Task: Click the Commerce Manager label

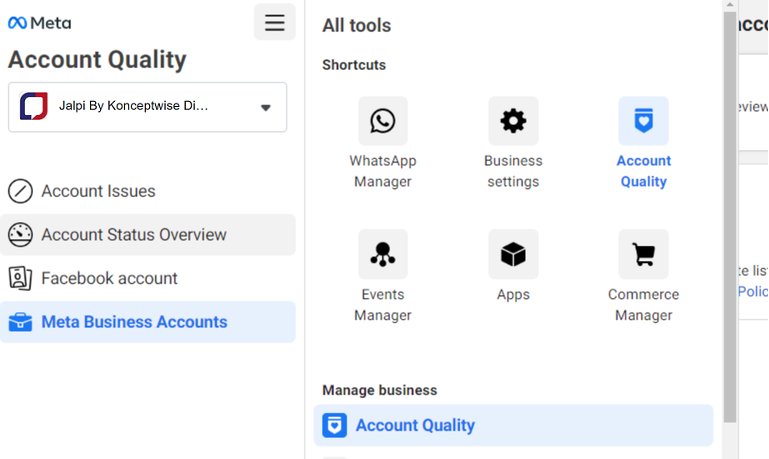Action: point(644,305)
